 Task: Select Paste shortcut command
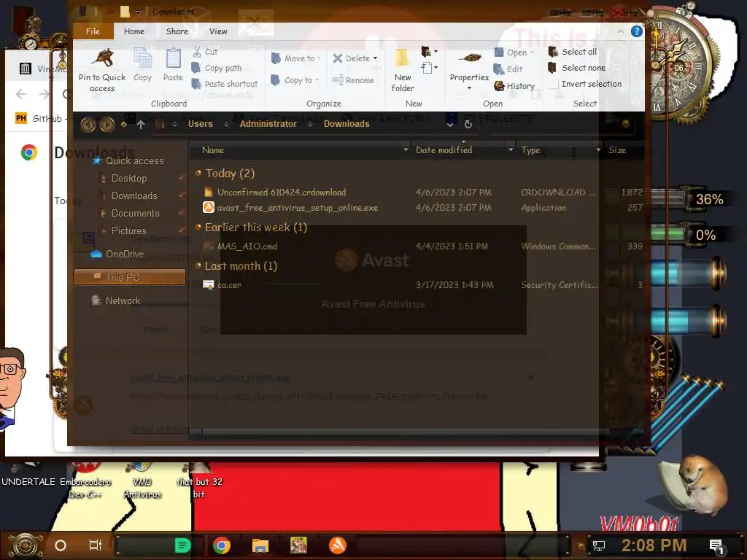pyautogui.click(x=225, y=84)
